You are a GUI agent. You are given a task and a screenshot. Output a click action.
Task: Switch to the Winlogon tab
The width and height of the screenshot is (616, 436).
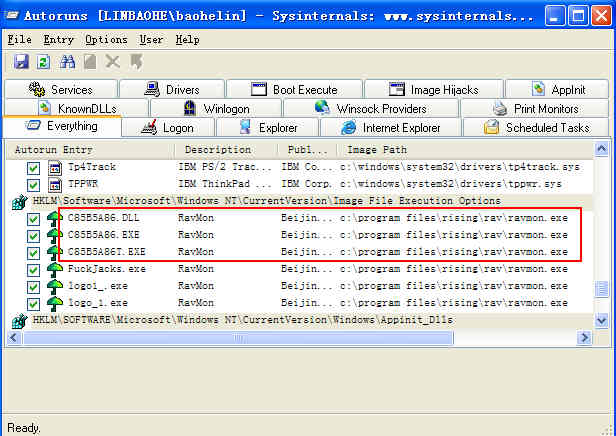pyautogui.click(x=216, y=108)
